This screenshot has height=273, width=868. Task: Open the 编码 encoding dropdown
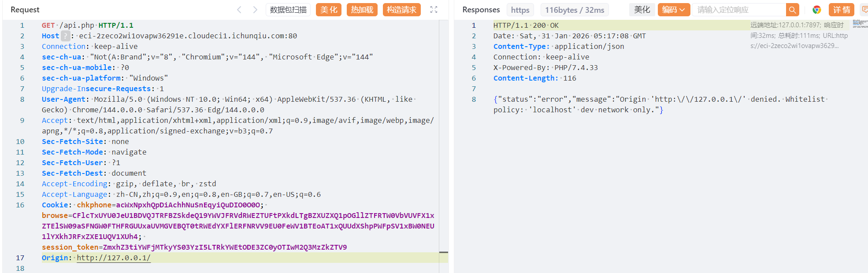(673, 10)
